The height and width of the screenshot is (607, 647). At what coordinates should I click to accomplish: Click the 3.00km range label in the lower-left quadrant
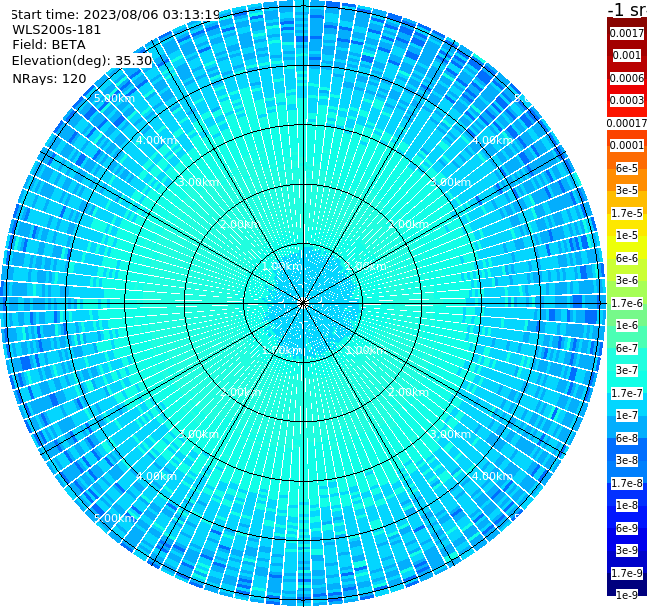pos(198,434)
